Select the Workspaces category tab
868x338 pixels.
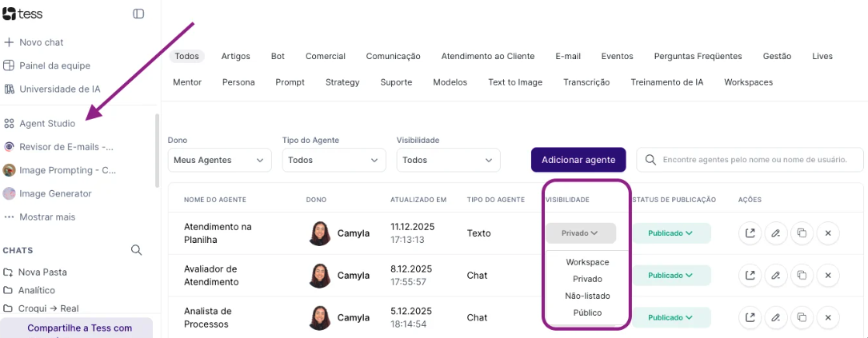pyautogui.click(x=749, y=82)
